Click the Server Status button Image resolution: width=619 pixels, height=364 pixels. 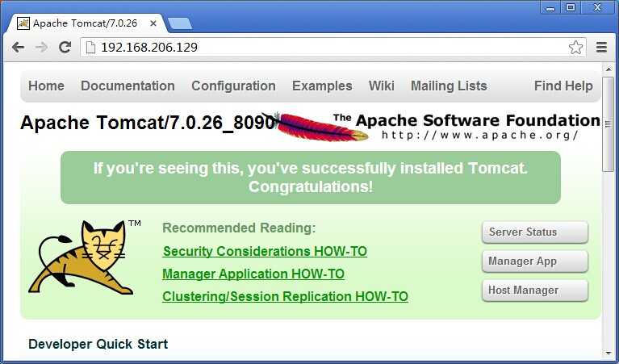pos(535,232)
